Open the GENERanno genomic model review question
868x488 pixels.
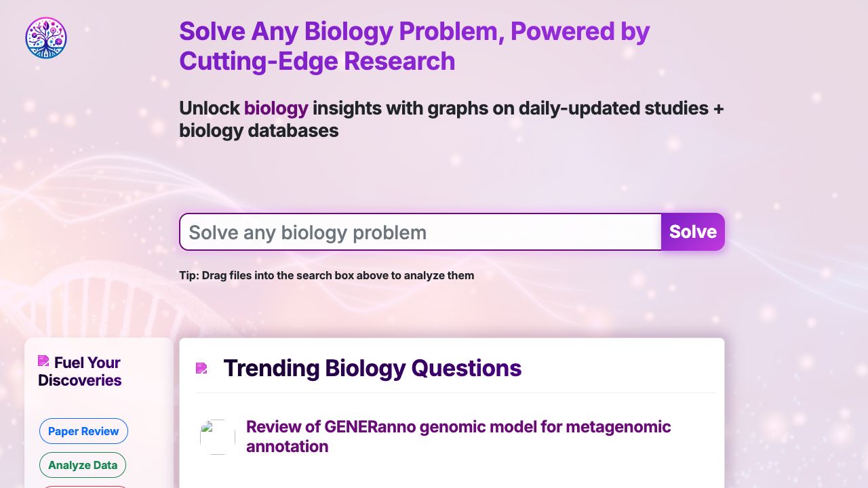458,427
